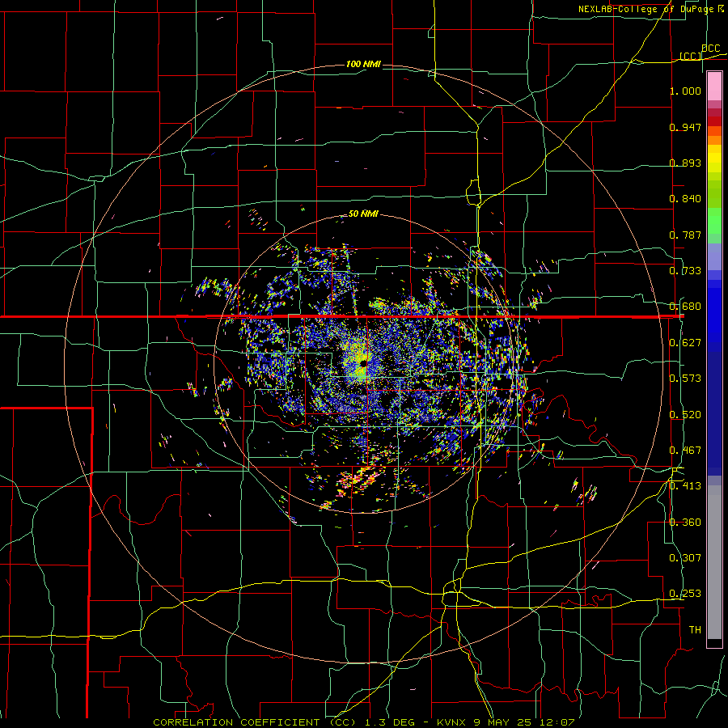Click the Correlation Coefficient caption at bottom

click(363, 722)
